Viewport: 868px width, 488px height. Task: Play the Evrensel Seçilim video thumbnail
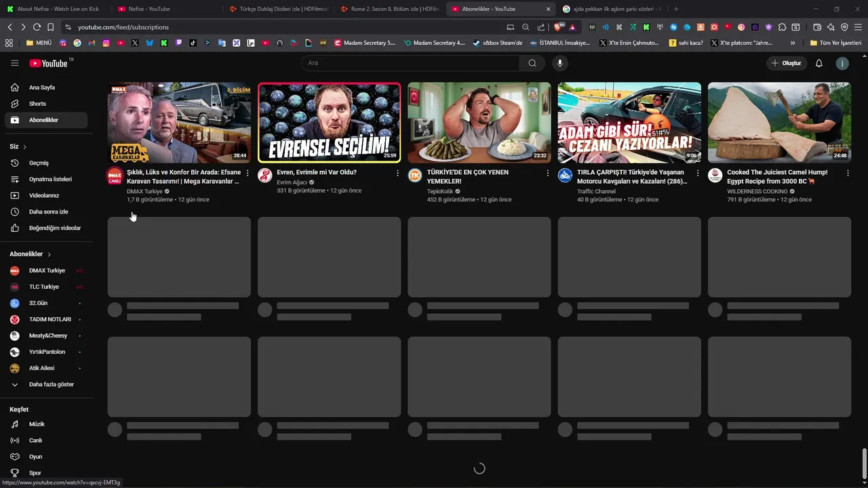(329, 123)
